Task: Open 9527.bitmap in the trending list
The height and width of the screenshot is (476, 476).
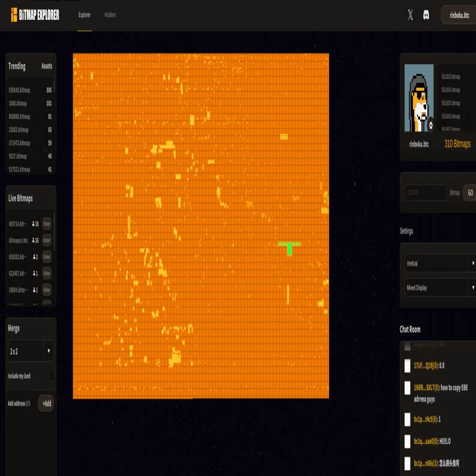Action: (30, 156)
